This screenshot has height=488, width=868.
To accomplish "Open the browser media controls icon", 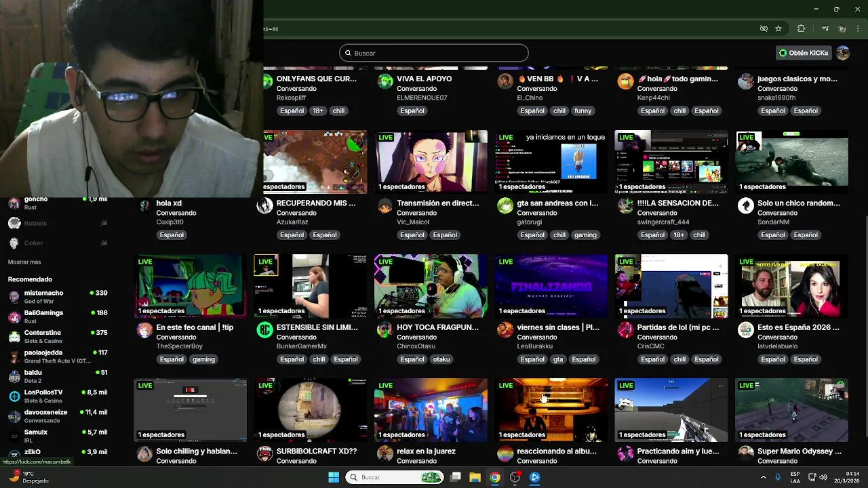I will 825,28.
